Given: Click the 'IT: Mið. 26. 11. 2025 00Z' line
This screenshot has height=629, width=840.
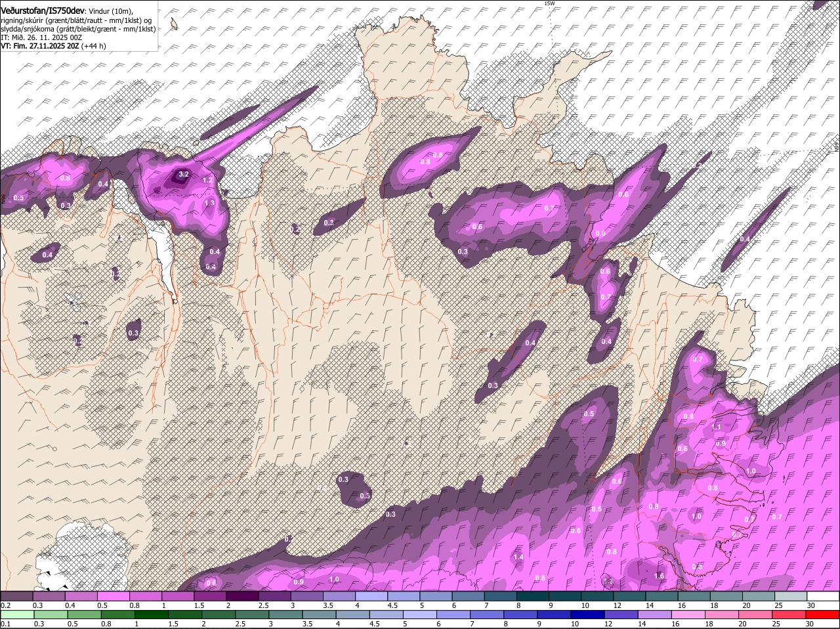Looking at the screenshot, I should point(41,37).
